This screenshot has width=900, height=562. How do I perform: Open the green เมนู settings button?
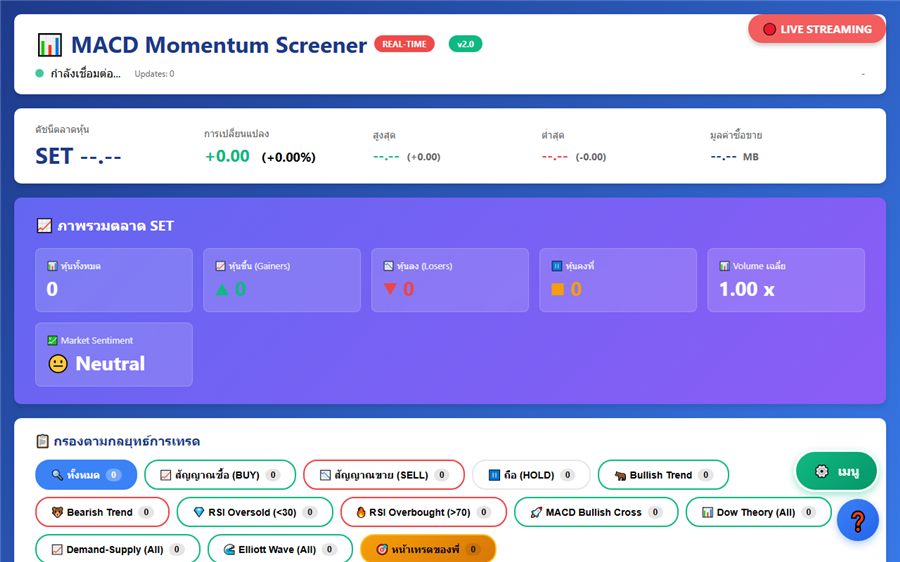coord(836,471)
